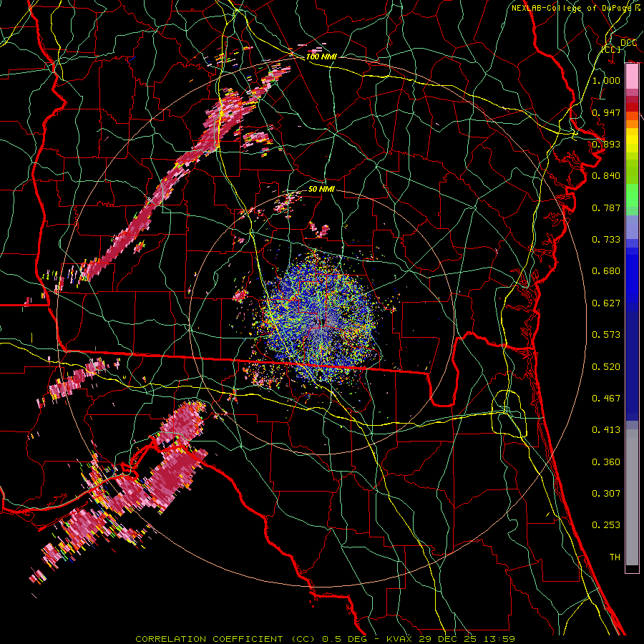Click the 0.360 scale value
This screenshot has width=644, height=644.
pos(606,462)
